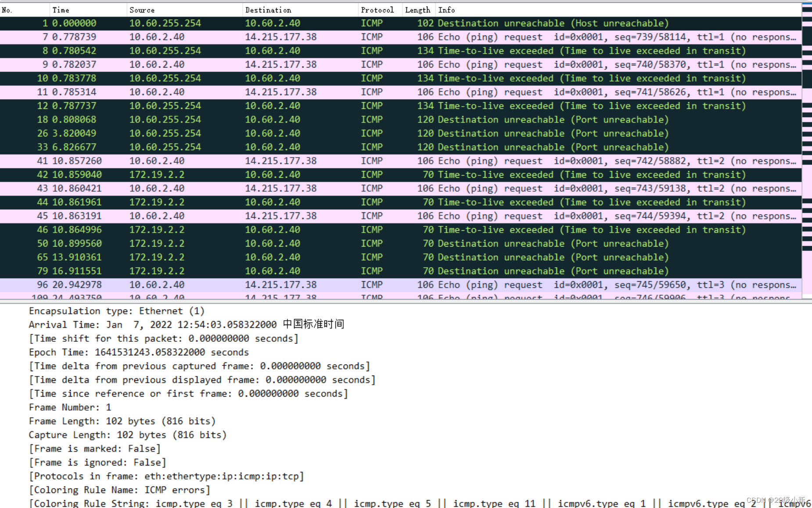Select packet 7 Echo request seq=739 row
This screenshot has width=812, height=508.
(401, 37)
